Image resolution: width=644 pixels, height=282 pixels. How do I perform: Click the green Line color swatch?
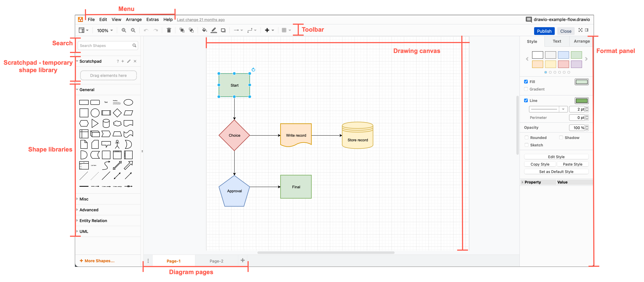pyautogui.click(x=582, y=100)
